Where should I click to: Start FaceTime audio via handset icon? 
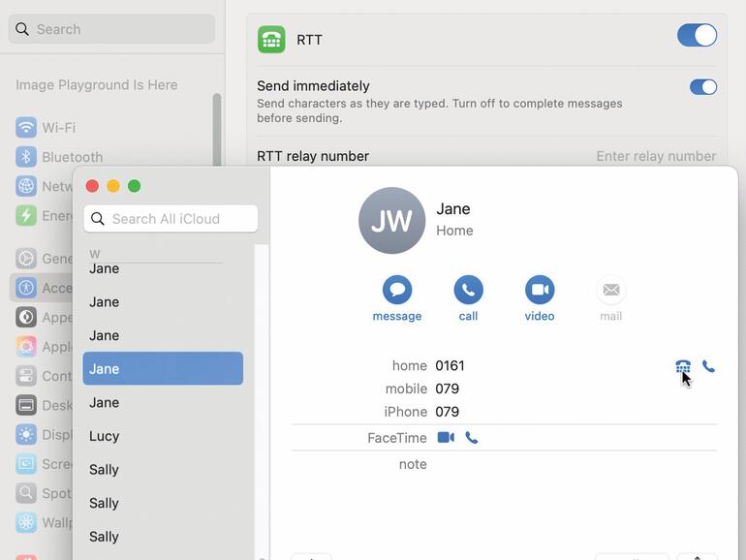pyautogui.click(x=472, y=437)
